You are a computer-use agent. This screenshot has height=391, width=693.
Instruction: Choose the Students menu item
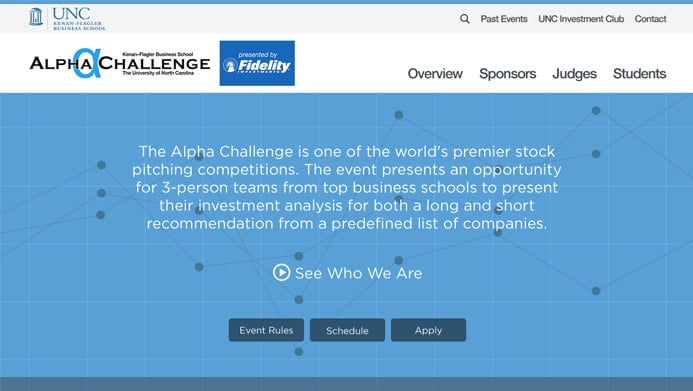tap(640, 73)
